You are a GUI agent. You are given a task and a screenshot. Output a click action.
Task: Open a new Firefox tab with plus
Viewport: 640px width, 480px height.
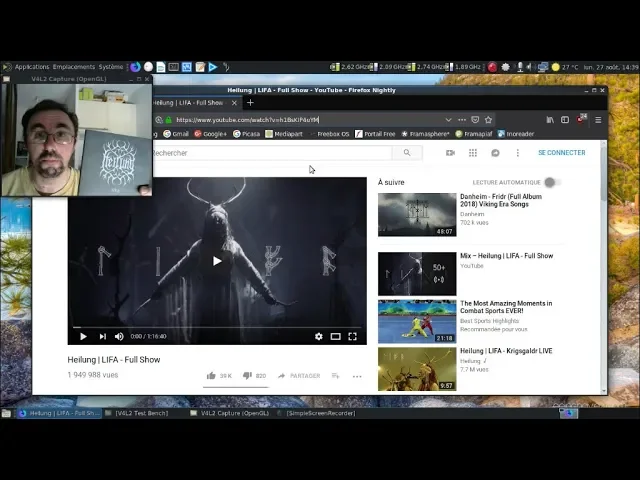[250, 103]
